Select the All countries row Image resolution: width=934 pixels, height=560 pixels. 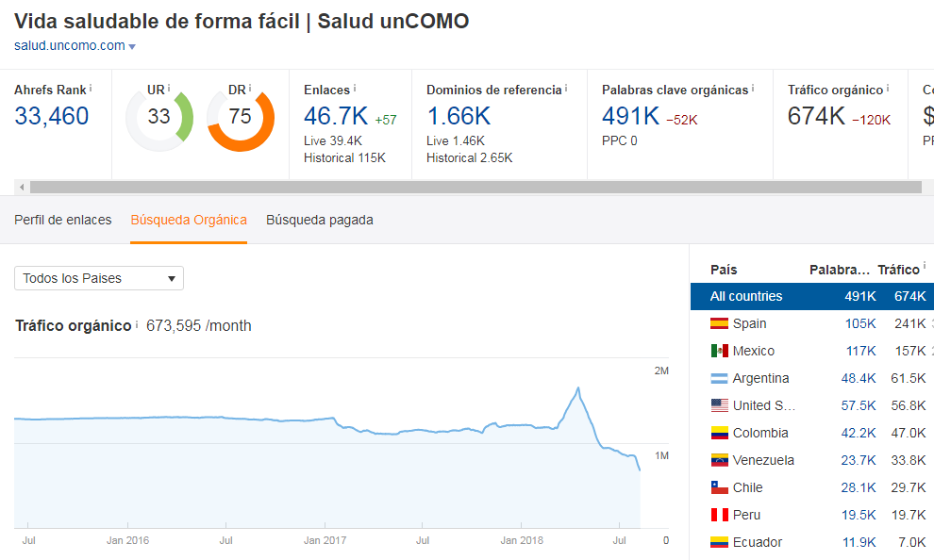coord(812,296)
